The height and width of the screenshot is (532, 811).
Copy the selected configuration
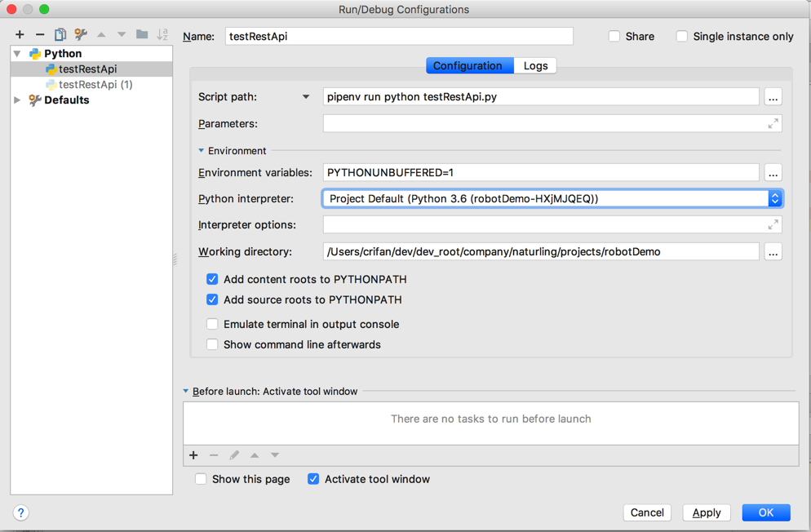(x=60, y=35)
